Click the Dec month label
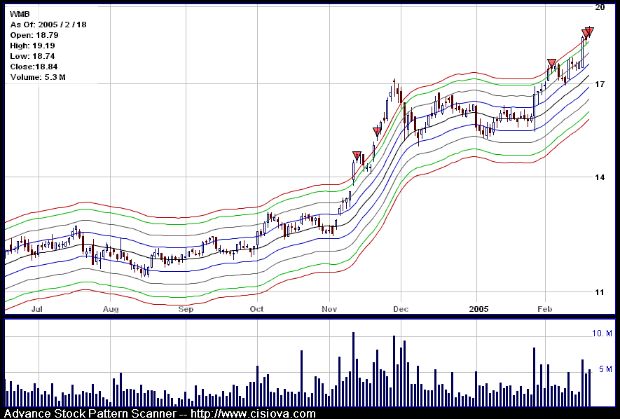 click(401, 309)
